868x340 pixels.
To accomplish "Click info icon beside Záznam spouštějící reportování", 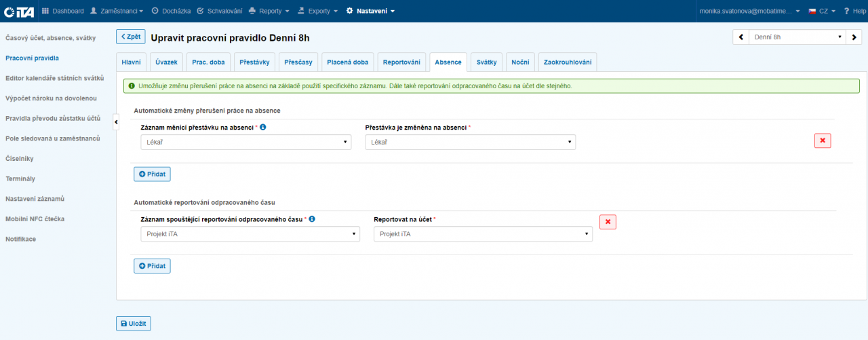I will (313, 219).
